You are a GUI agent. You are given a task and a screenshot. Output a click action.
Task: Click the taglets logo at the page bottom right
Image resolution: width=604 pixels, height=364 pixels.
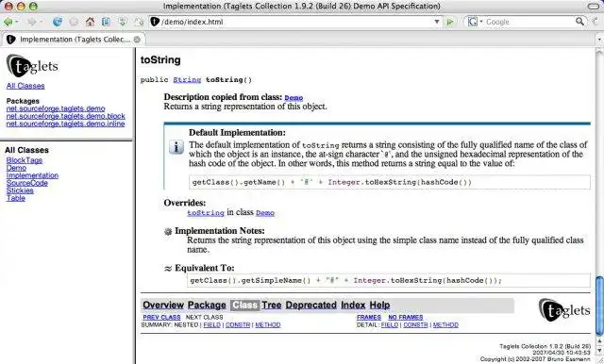click(x=564, y=310)
